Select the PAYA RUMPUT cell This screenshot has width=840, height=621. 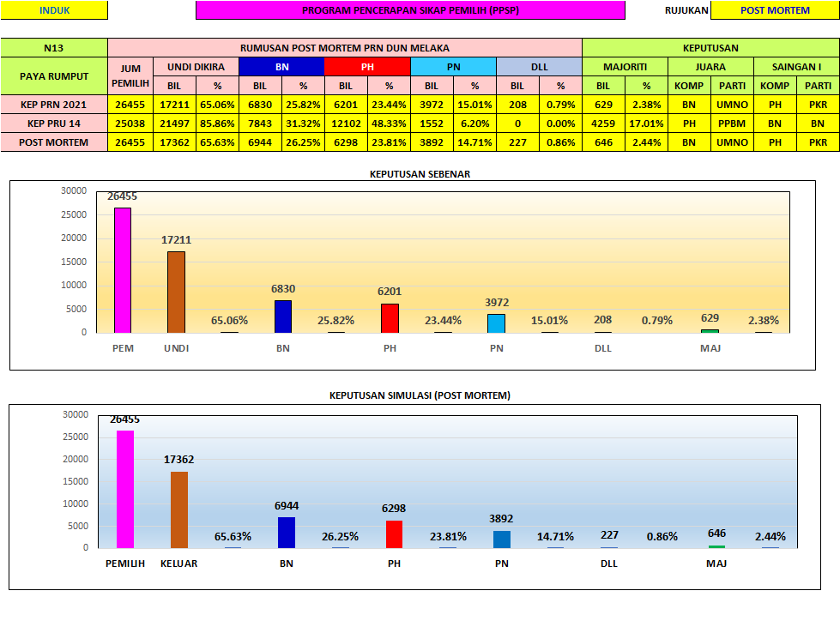[54, 76]
